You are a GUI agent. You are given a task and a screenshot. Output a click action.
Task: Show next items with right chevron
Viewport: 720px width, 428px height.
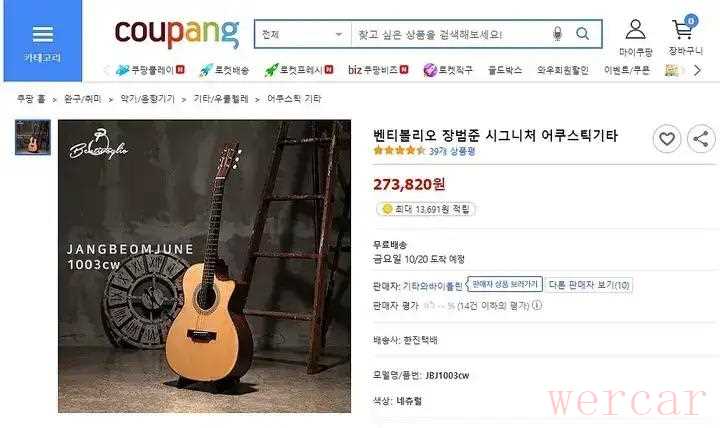[698, 70]
